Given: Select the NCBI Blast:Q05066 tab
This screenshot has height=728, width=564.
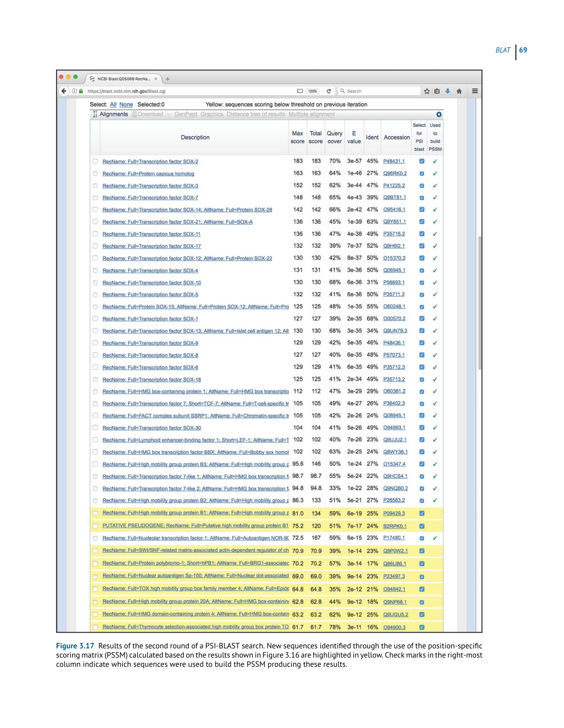Looking at the screenshot, I should click(124, 79).
